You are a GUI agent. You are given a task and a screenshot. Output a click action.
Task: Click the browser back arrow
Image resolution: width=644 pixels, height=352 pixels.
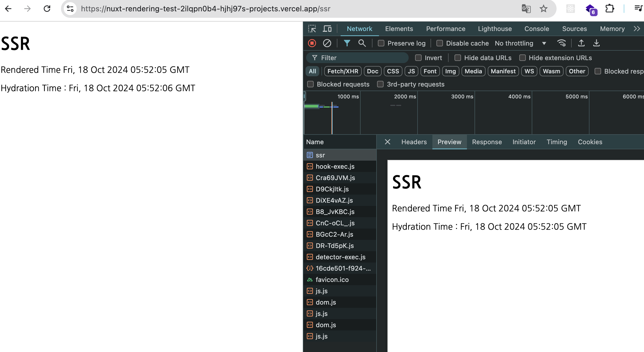[x=8, y=9]
